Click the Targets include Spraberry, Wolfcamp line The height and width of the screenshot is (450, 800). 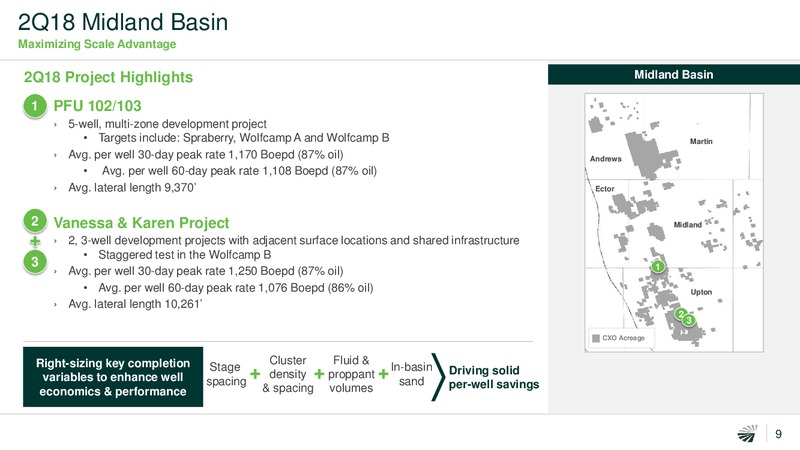[x=244, y=138]
